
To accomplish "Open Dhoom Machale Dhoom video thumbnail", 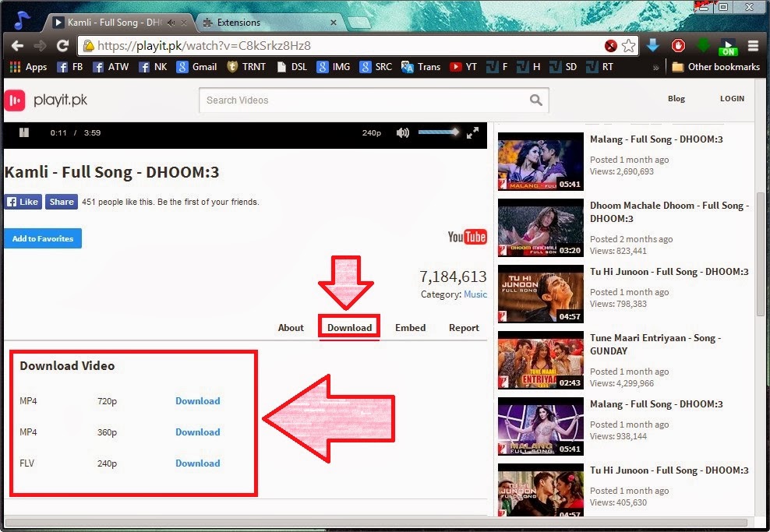I will click(541, 227).
